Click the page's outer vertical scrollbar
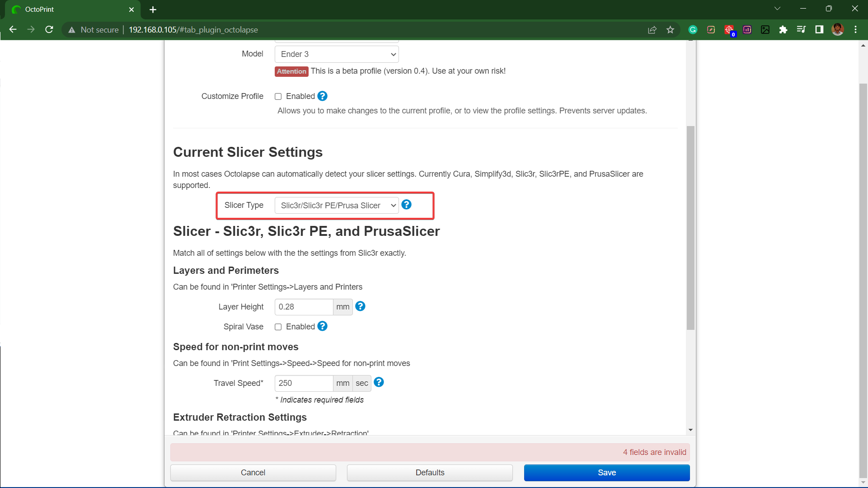 pyautogui.click(x=863, y=280)
